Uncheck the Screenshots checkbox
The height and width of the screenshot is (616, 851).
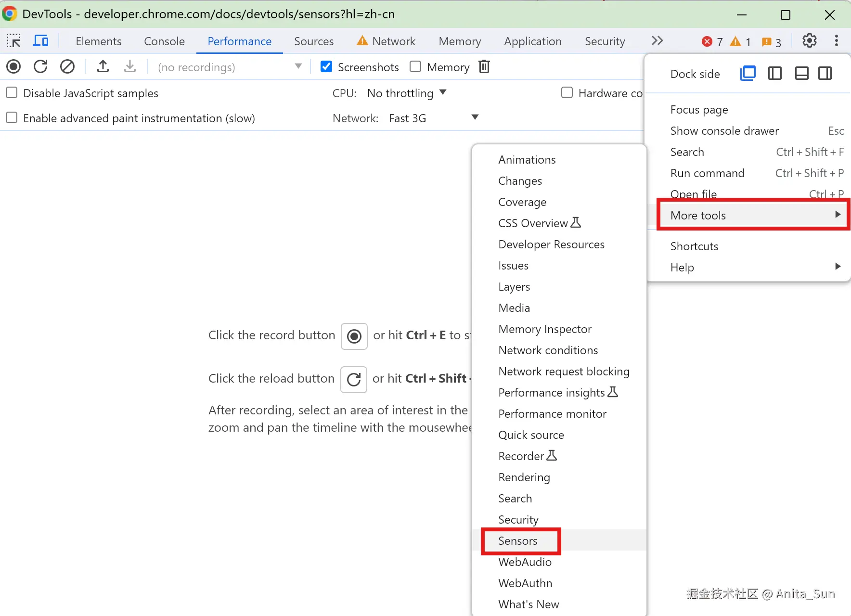pos(326,66)
